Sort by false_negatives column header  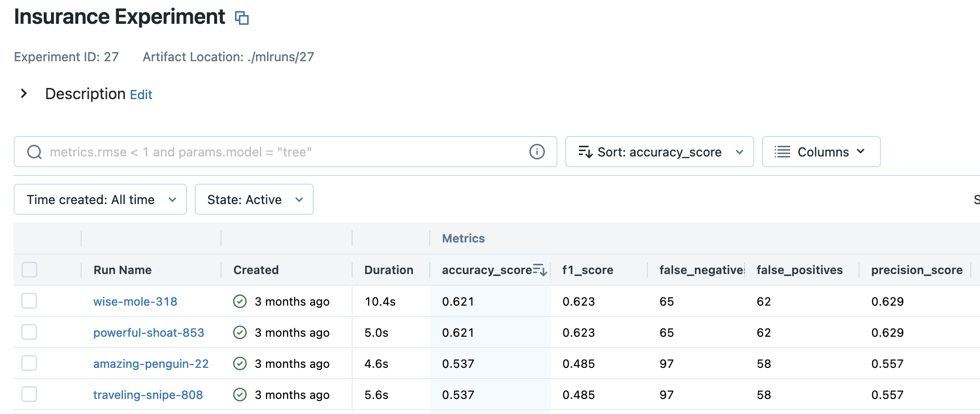(x=702, y=270)
